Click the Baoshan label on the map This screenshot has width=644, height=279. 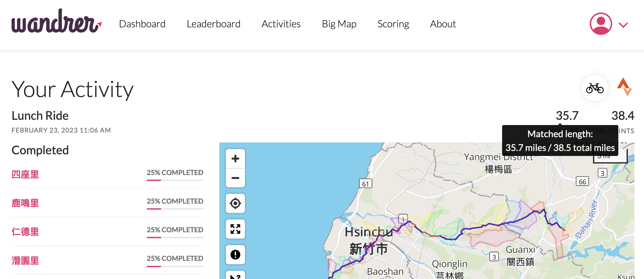[x=385, y=271]
